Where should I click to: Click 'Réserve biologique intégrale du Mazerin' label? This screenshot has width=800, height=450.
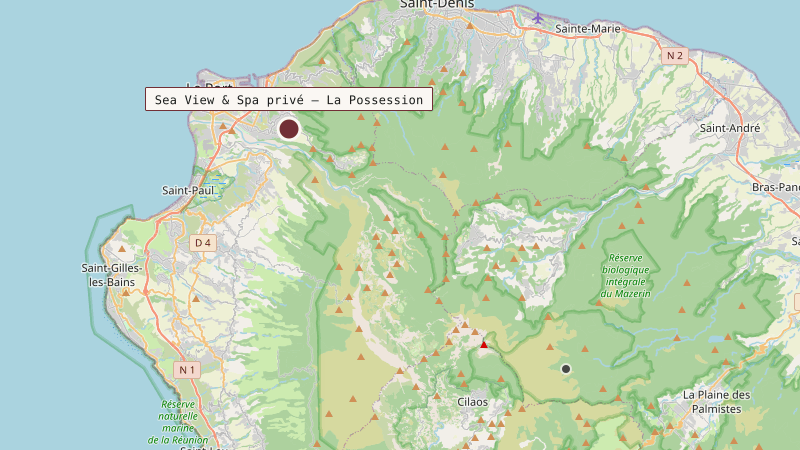pos(626,276)
